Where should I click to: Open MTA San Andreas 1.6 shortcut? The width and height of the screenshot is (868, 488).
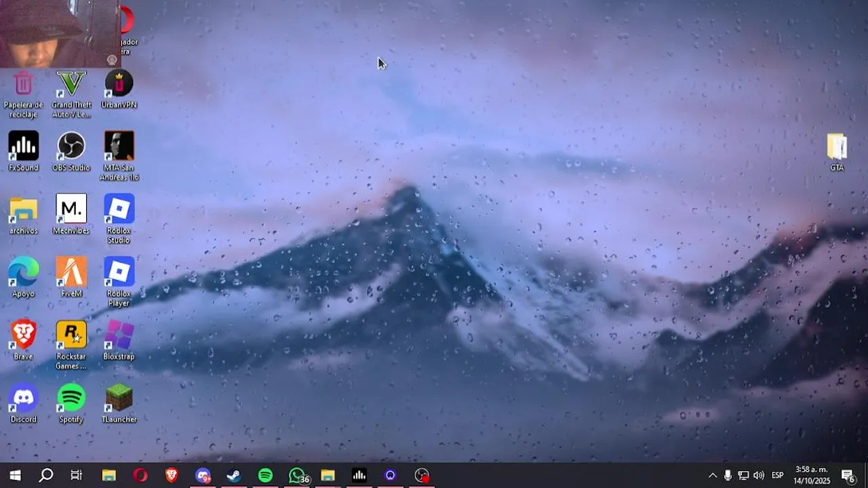pos(119,157)
